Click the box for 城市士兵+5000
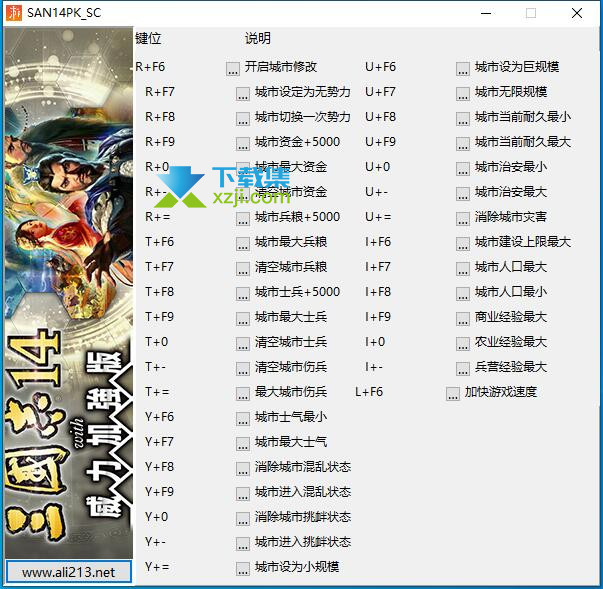603x589 pixels. pyautogui.click(x=243, y=293)
